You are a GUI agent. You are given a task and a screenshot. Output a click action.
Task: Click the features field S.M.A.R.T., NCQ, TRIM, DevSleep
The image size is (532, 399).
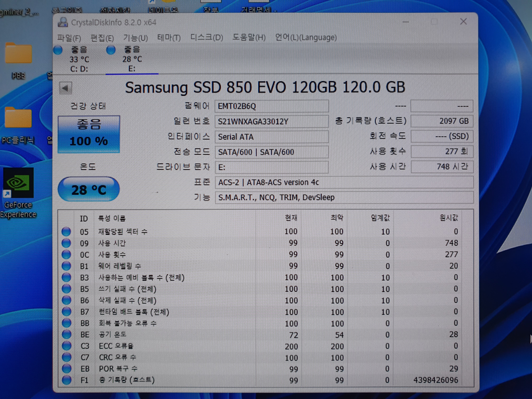(x=344, y=198)
